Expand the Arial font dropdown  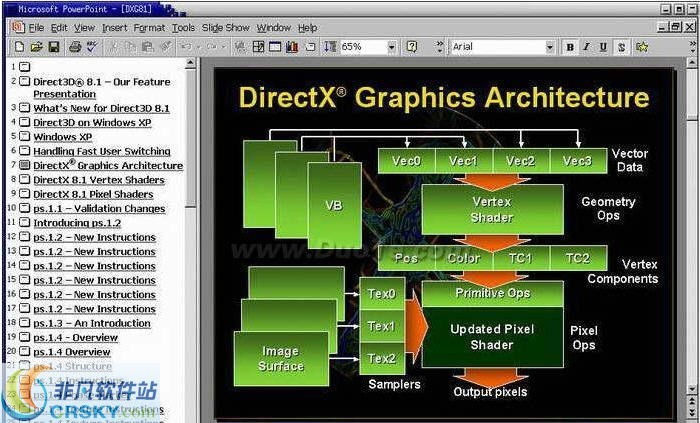pos(549,47)
